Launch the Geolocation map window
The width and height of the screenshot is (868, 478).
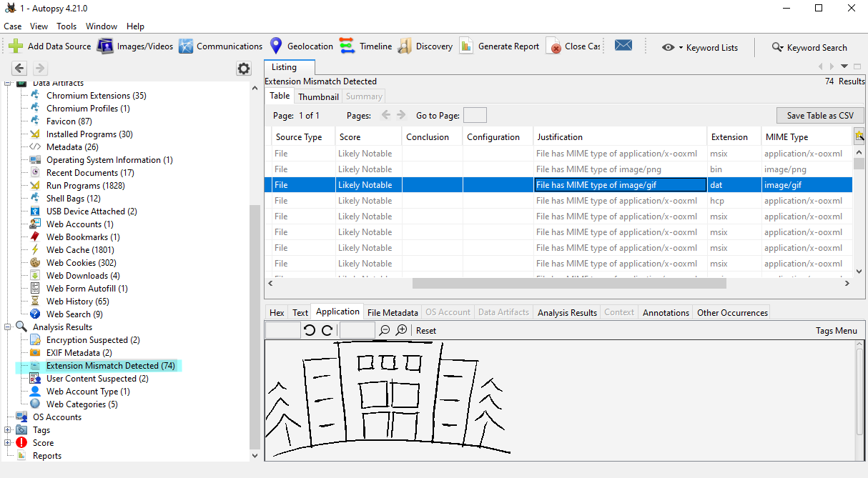tap(276, 46)
